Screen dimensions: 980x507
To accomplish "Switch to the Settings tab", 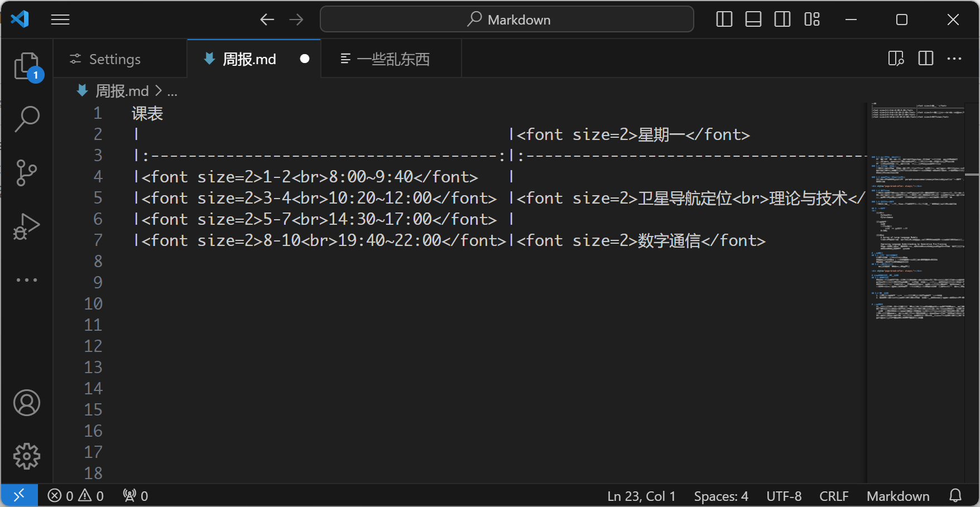I will (120, 59).
